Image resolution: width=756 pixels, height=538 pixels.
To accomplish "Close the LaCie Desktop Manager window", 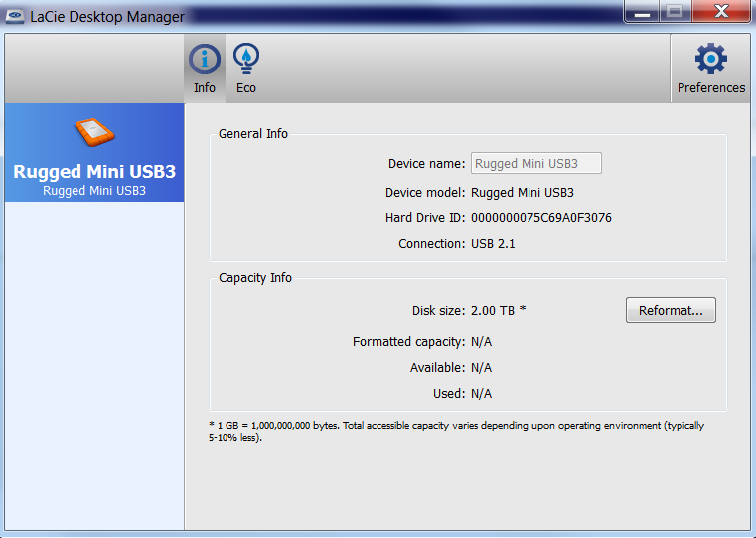I will click(721, 11).
